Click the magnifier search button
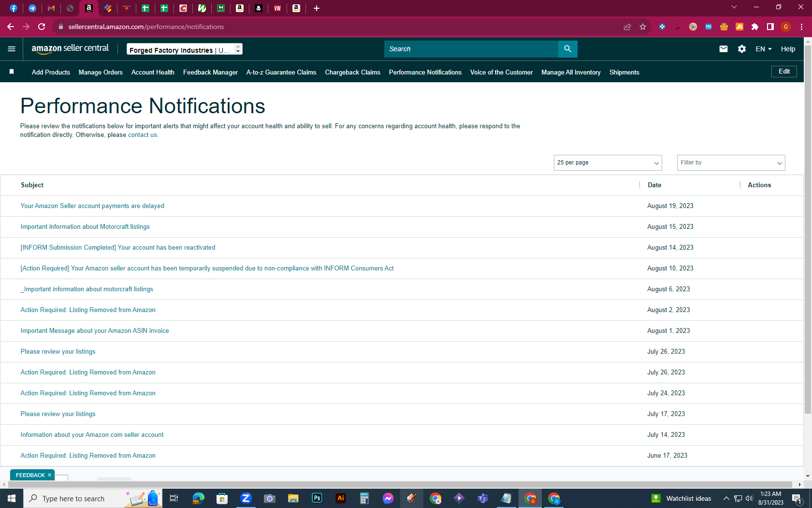The width and height of the screenshot is (812, 508). coord(568,49)
